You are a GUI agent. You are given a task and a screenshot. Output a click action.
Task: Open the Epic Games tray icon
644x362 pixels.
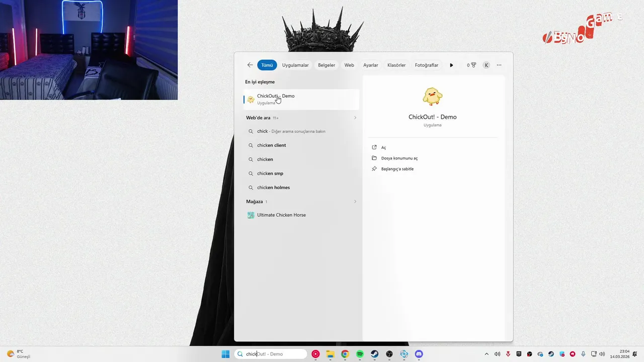coord(519,354)
